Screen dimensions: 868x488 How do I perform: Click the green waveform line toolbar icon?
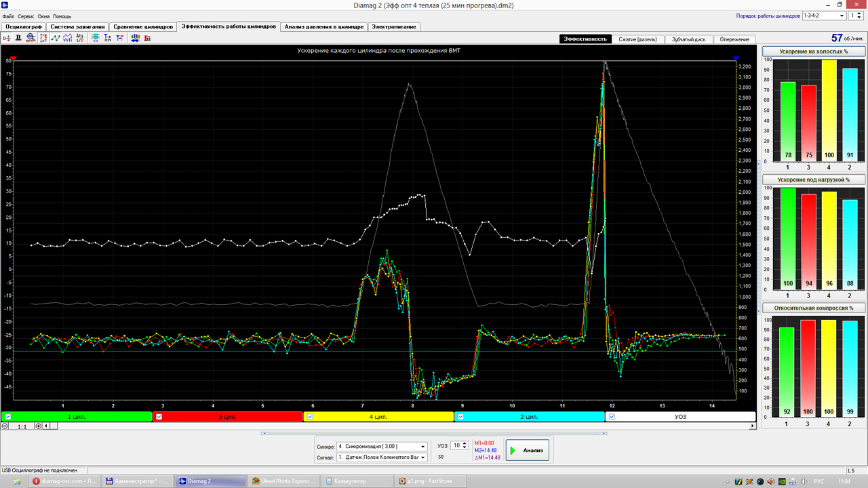tap(56, 38)
